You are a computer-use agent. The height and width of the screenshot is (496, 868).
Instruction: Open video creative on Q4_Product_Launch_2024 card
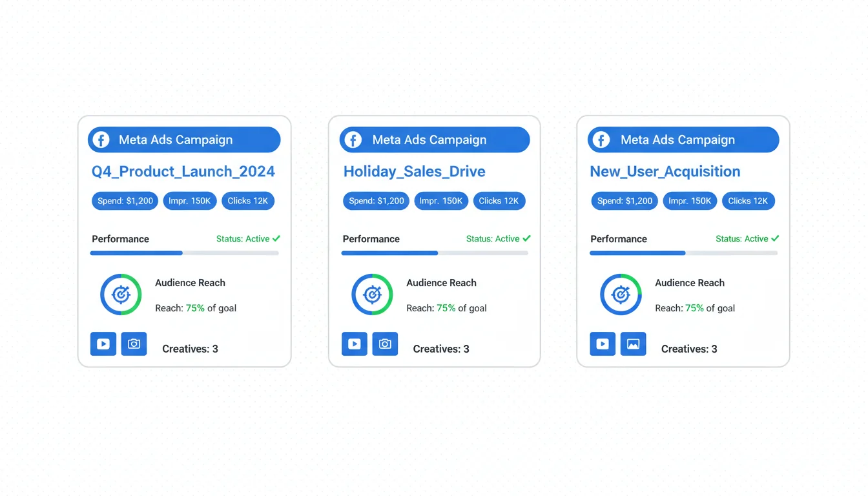click(103, 344)
